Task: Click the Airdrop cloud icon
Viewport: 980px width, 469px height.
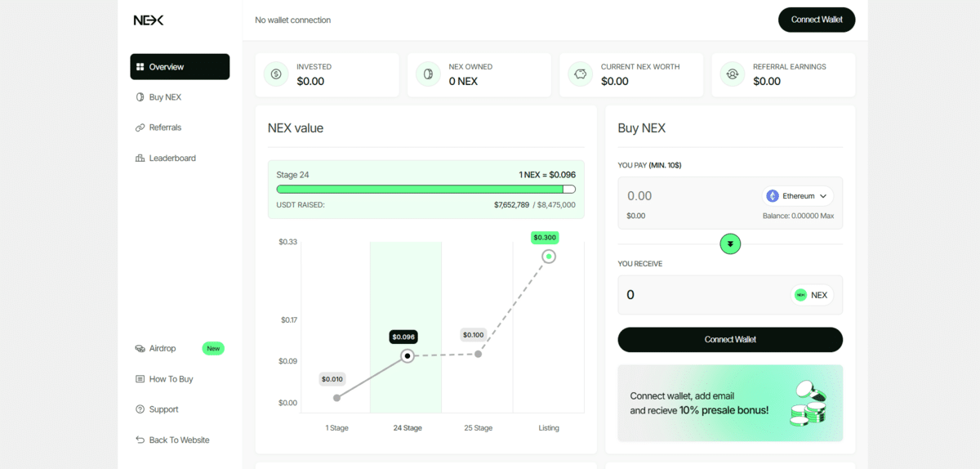Action: 140,348
